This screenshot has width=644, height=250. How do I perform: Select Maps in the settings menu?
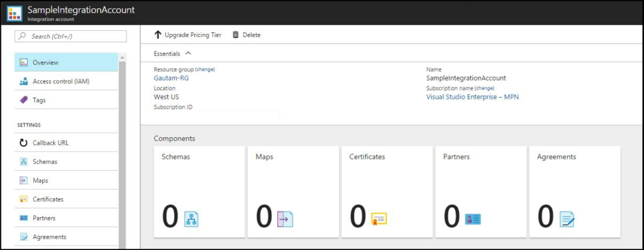click(x=66, y=181)
